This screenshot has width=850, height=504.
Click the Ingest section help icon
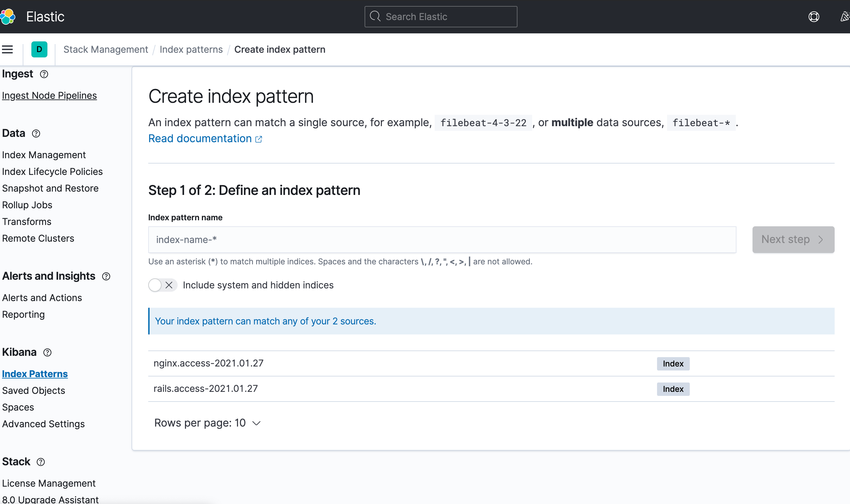[44, 74]
